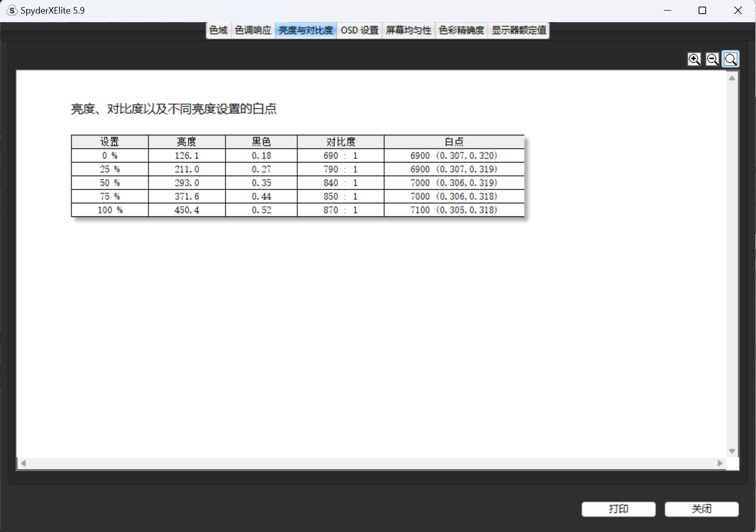The height and width of the screenshot is (532, 756).
Task: Click the vertical scrollbar up arrow
Action: point(732,78)
